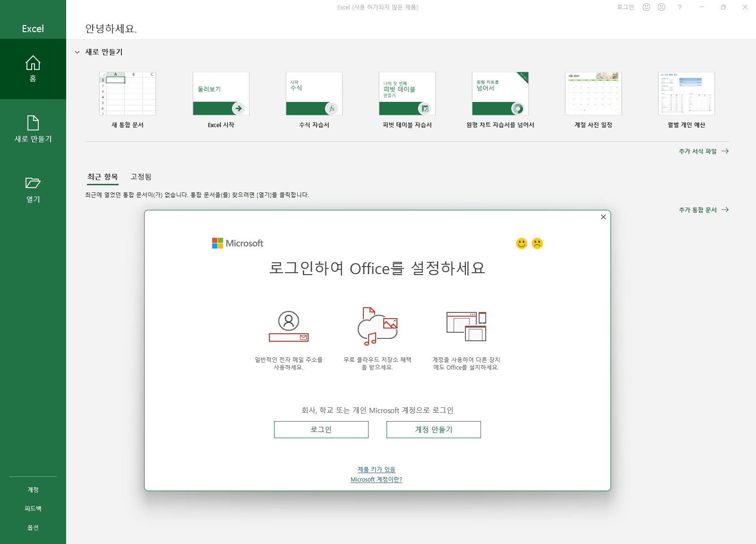This screenshot has height=544, width=756.
Task: Click the Microsoft logo in dialog
Action: tap(238, 243)
